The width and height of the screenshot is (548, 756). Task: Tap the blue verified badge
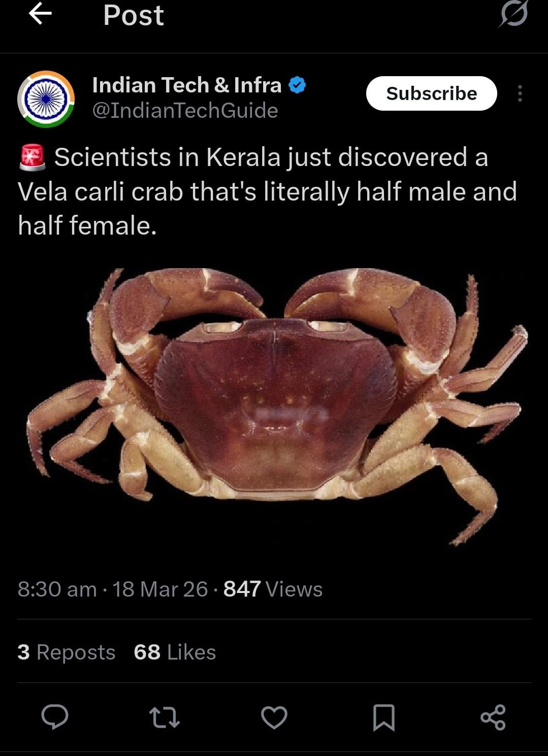point(297,85)
